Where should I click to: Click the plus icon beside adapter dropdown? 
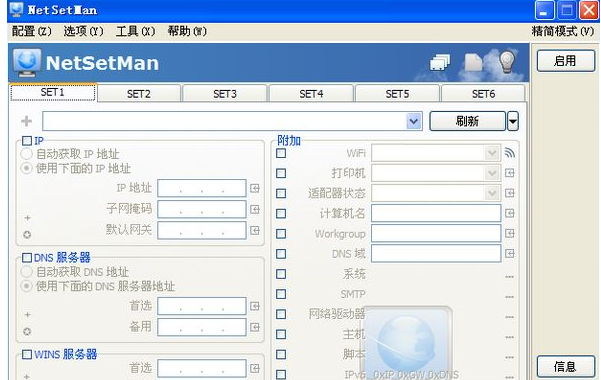[x=26, y=121]
